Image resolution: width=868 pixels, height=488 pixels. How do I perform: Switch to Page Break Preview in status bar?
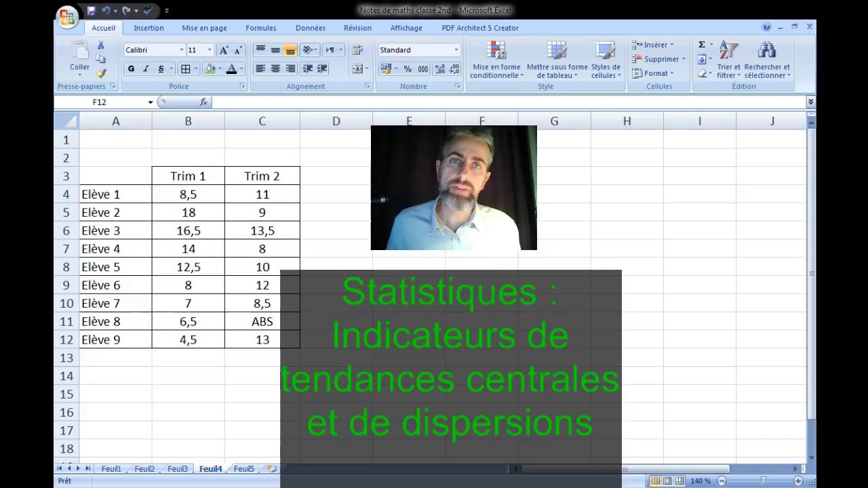pyautogui.click(x=679, y=481)
